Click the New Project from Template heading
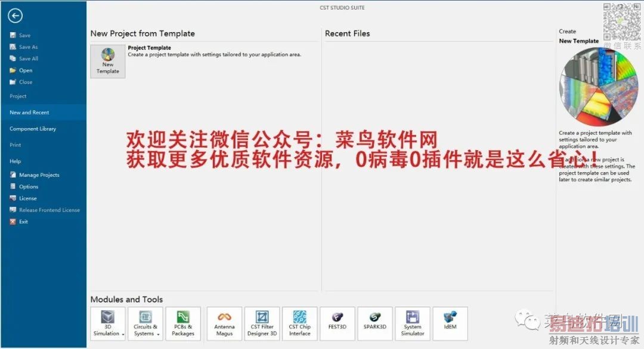Viewport: 644px width, 349px height. click(x=143, y=33)
